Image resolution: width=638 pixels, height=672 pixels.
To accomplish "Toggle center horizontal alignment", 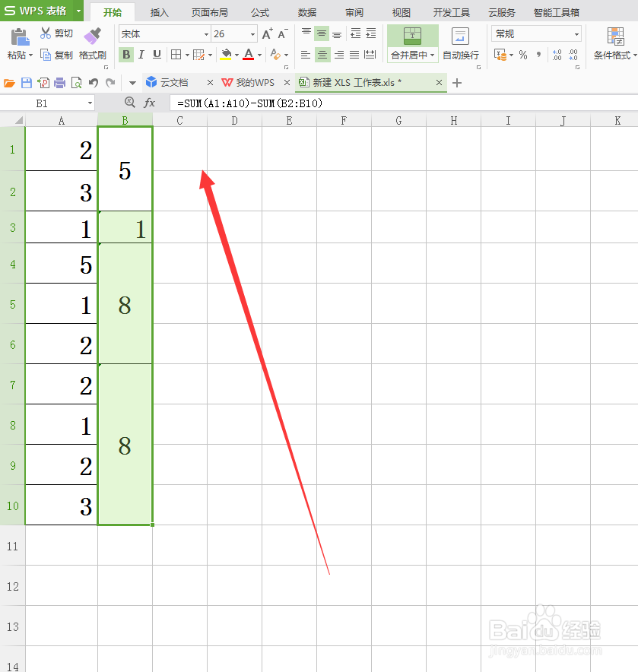I will point(322,55).
